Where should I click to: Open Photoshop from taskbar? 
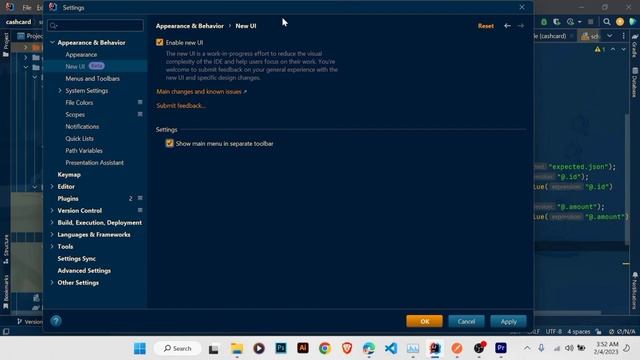point(281,348)
